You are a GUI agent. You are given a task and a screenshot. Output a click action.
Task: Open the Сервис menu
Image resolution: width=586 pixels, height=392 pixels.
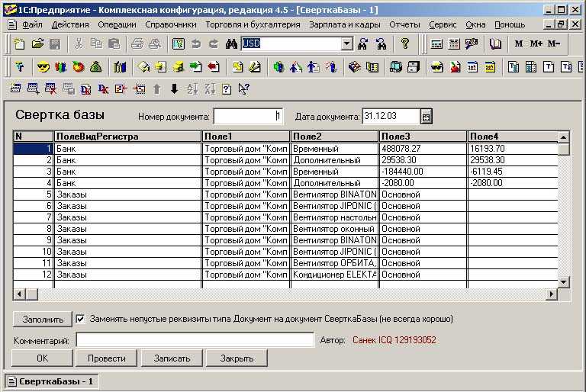click(x=443, y=24)
